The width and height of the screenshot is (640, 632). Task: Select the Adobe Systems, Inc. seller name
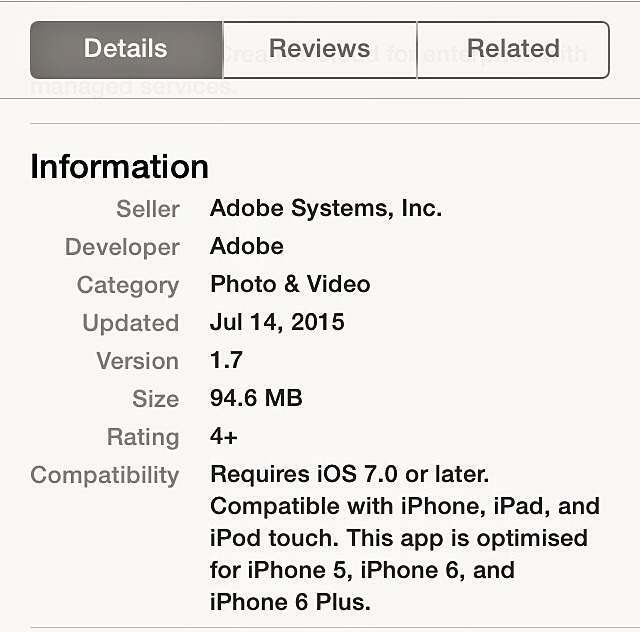326,209
